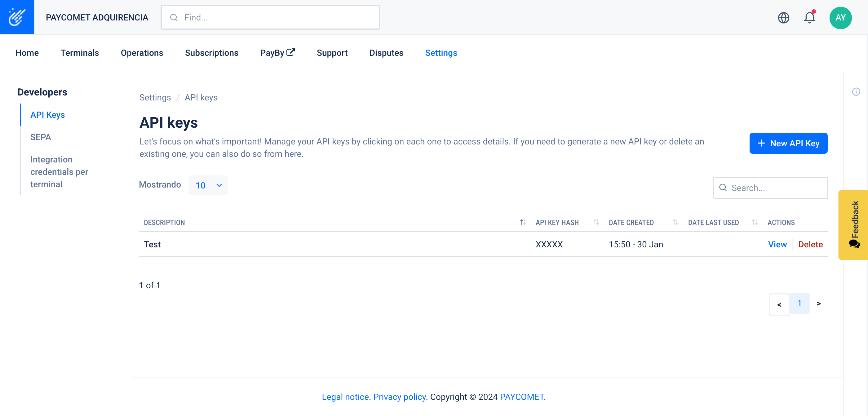Screen dimensions: 868x416
Task: Open Legal notice link
Action: pos(345,397)
